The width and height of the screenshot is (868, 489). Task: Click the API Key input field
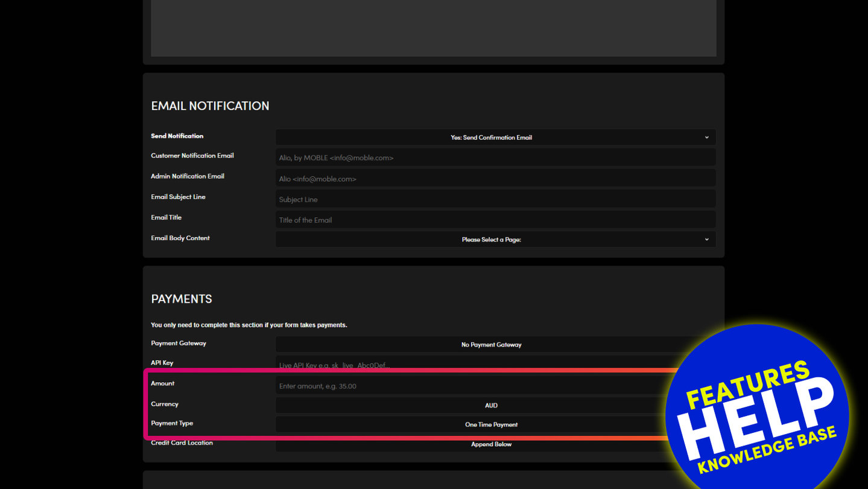click(470, 365)
